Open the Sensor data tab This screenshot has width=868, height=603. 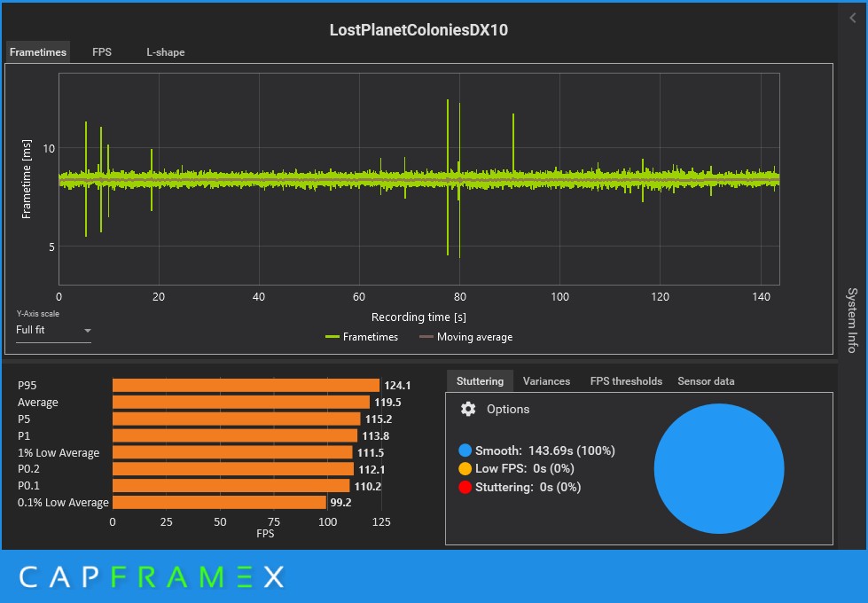pos(706,381)
